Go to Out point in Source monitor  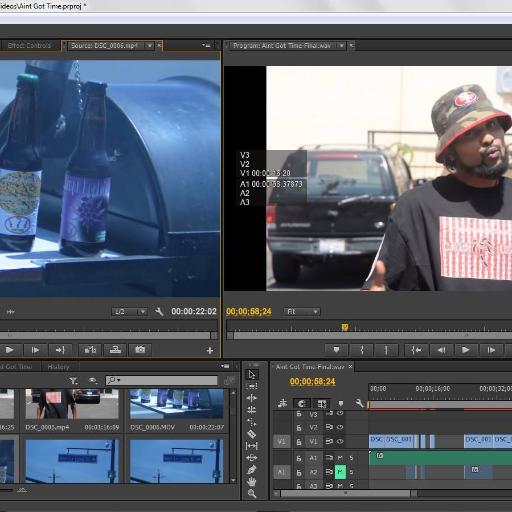(60, 350)
